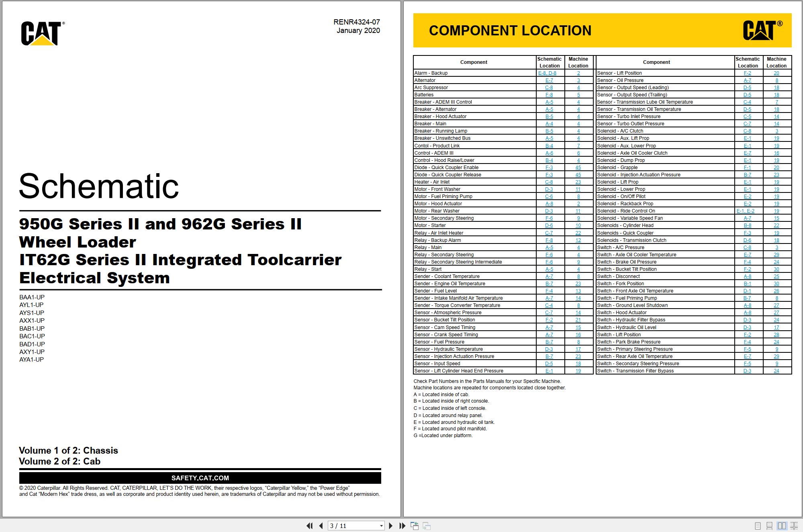Open Arc Suppressor schematic link C-8

pyautogui.click(x=549, y=88)
